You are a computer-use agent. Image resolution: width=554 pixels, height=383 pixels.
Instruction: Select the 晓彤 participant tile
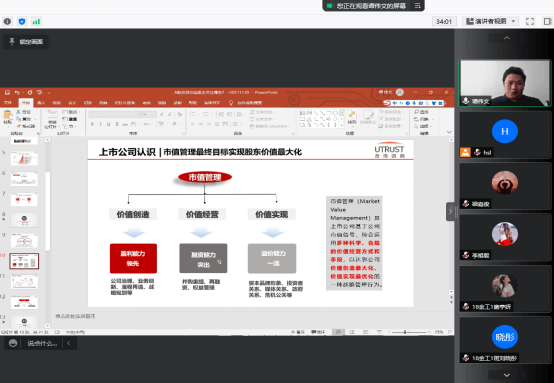505,340
